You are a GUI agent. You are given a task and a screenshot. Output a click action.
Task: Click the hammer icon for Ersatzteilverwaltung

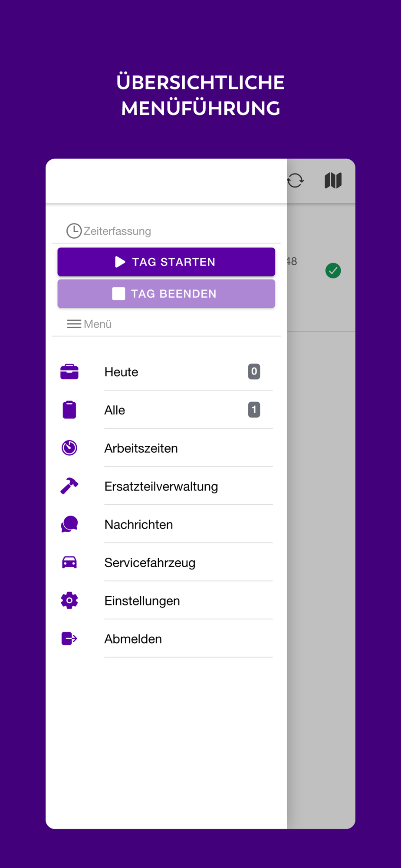[69, 486]
